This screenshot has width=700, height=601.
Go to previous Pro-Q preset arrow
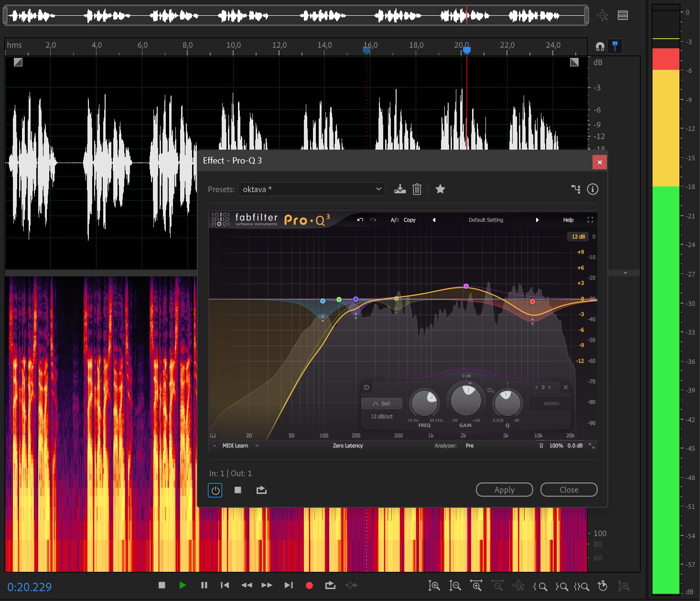pyautogui.click(x=434, y=220)
